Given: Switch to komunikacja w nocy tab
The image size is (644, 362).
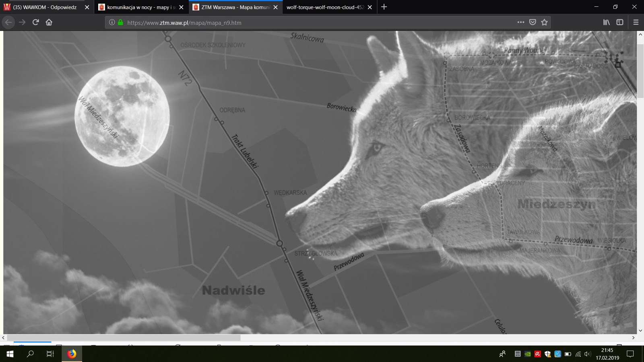Looking at the screenshot, I should point(137,7).
